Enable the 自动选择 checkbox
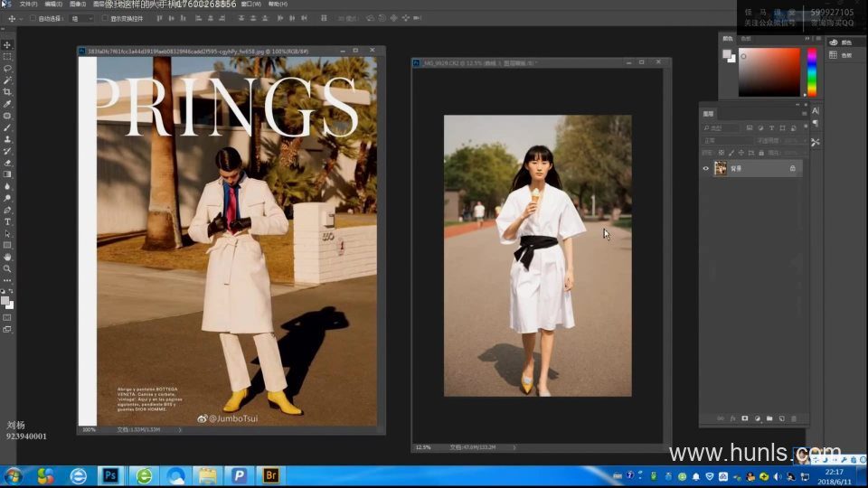Viewport: 868px width, 488px height. tap(33, 18)
